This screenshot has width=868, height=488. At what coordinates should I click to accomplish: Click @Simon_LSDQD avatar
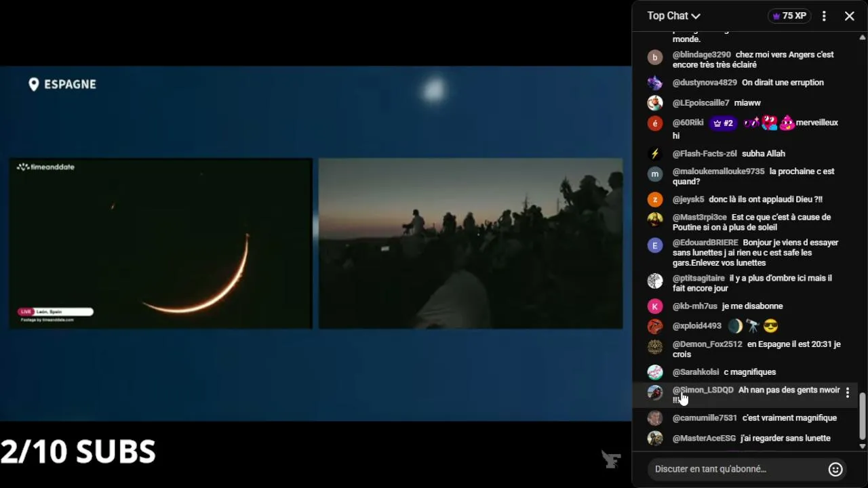tap(654, 393)
